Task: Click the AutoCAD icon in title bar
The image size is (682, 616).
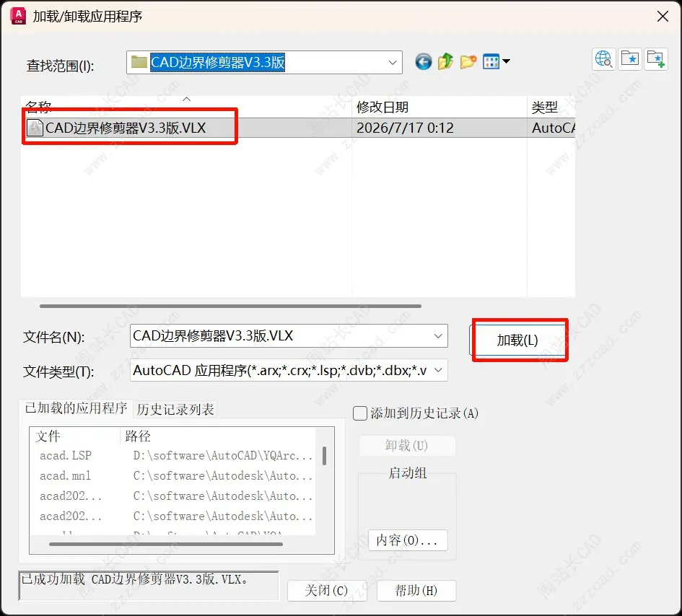Action: (18, 17)
